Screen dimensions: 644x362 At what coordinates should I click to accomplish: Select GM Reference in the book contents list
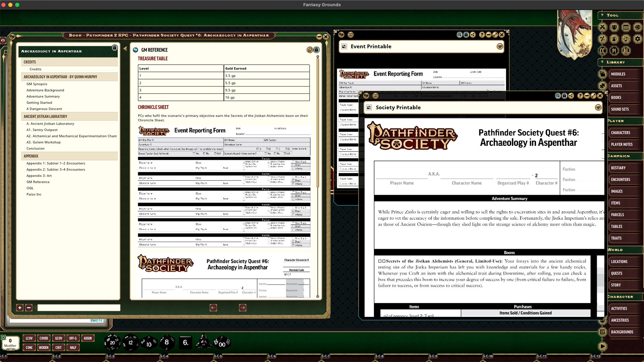click(x=38, y=182)
